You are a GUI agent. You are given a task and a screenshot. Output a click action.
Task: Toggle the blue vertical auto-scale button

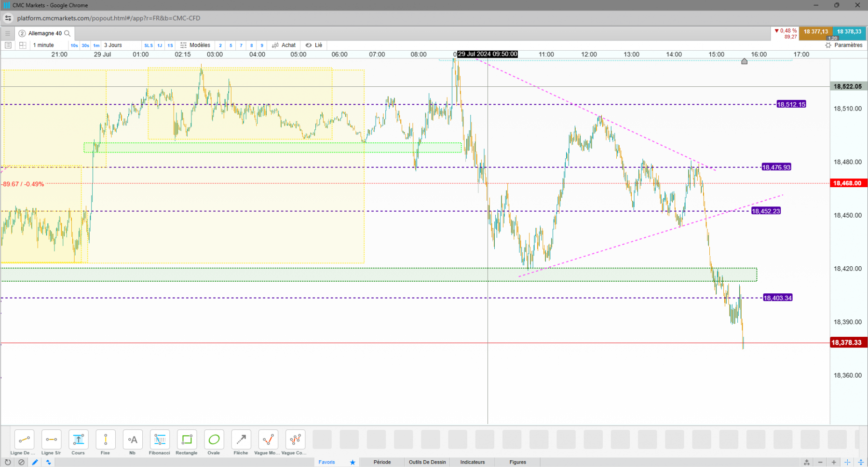tap(861, 462)
